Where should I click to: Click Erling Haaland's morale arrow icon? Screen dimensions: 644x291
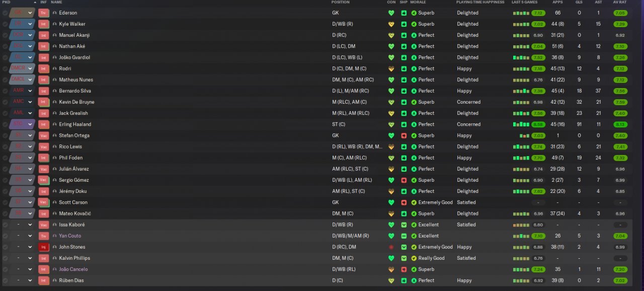click(414, 124)
